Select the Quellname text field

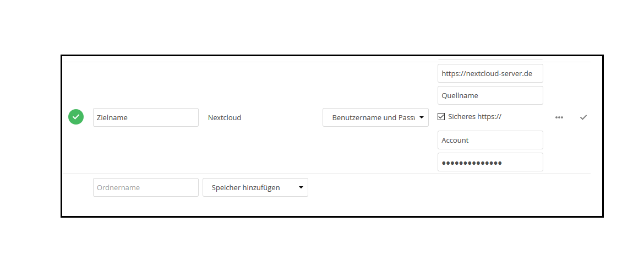point(490,95)
